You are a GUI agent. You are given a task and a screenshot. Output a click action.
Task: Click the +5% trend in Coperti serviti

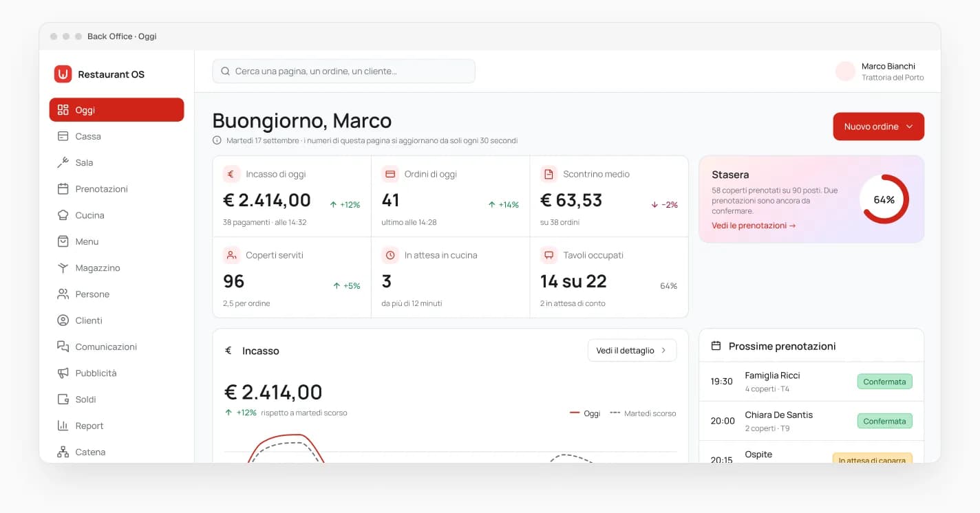(347, 285)
